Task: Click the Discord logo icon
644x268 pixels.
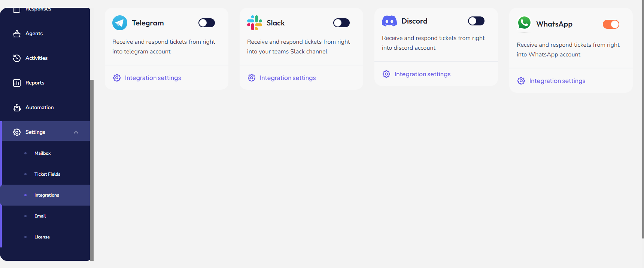Action: 389,21
